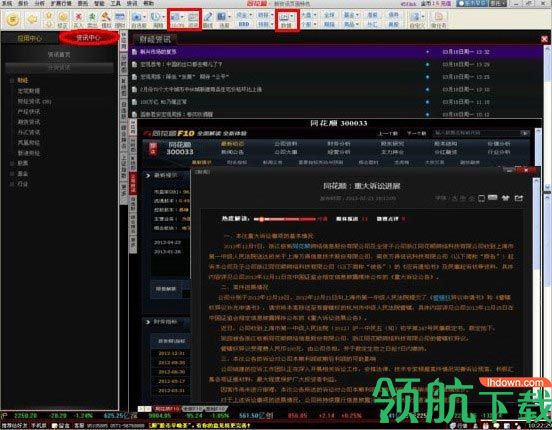Open the 公司资料 tab in F10 header
Image resolution: width=552 pixels, height=430 pixels.
(x=286, y=144)
